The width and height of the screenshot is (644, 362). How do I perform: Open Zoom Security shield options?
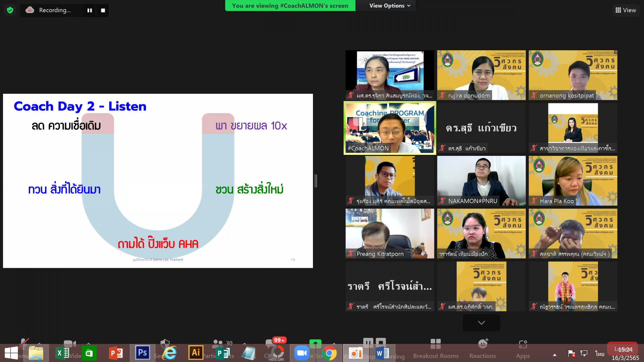(165, 344)
